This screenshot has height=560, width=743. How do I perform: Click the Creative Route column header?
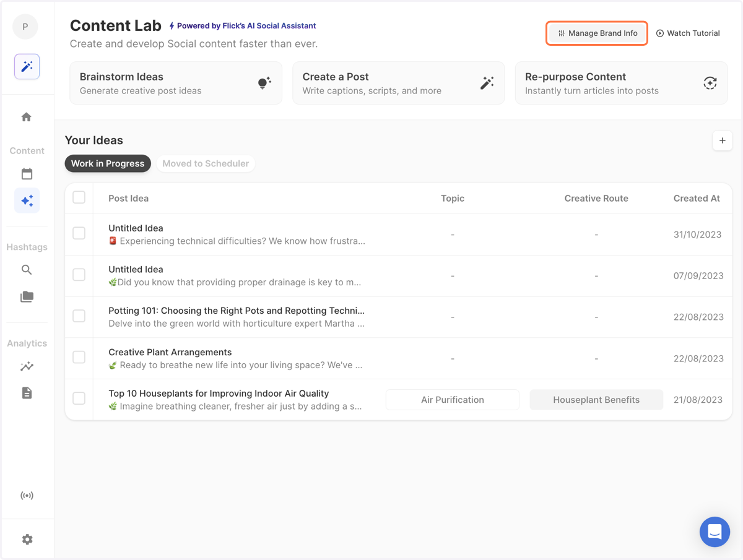pyautogui.click(x=596, y=199)
